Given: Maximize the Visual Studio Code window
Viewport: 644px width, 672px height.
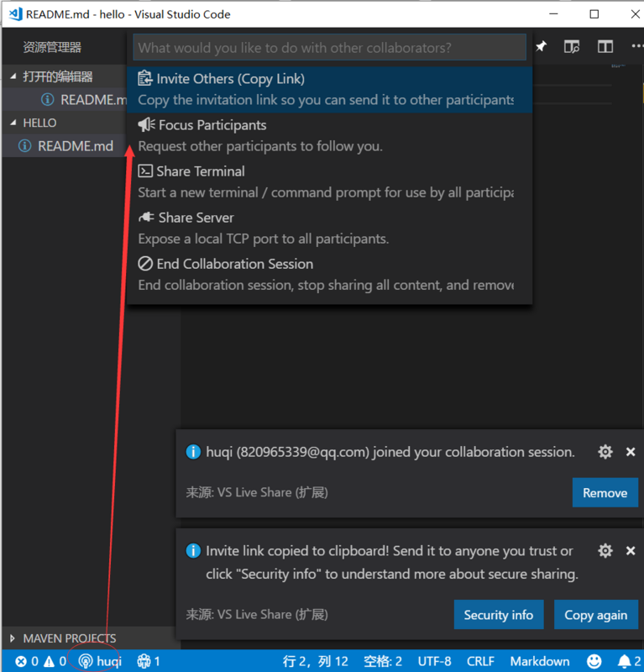Looking at the screenshot, I should [x=594, y=14].
